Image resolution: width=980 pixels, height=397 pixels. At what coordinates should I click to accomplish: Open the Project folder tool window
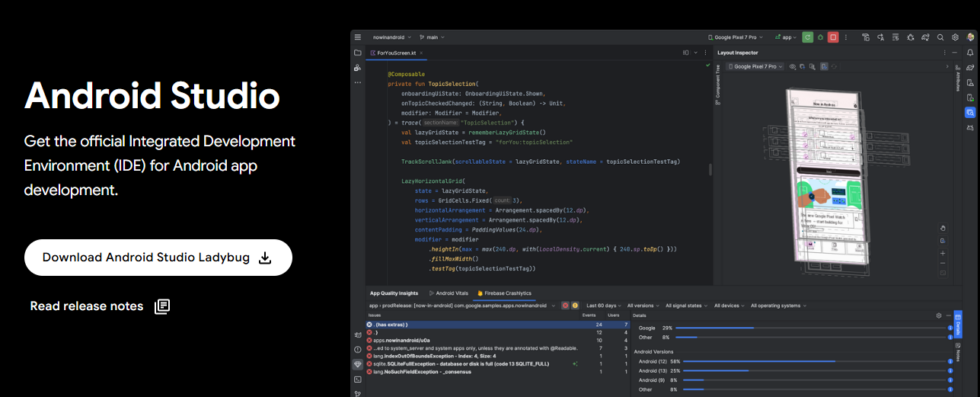pyautogui.click(x=358, y=53)
